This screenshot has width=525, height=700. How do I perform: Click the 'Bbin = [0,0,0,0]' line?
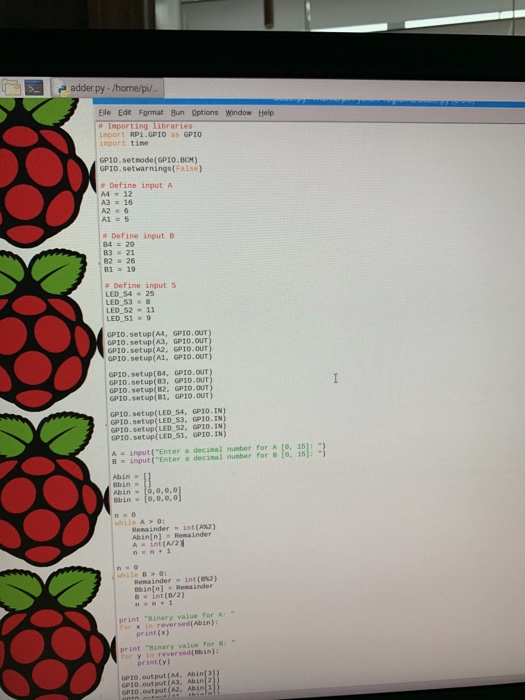coord(148,499)
